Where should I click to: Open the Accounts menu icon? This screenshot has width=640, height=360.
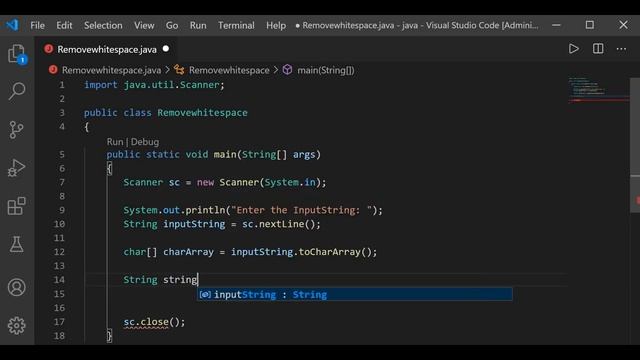tap(17, 287)
